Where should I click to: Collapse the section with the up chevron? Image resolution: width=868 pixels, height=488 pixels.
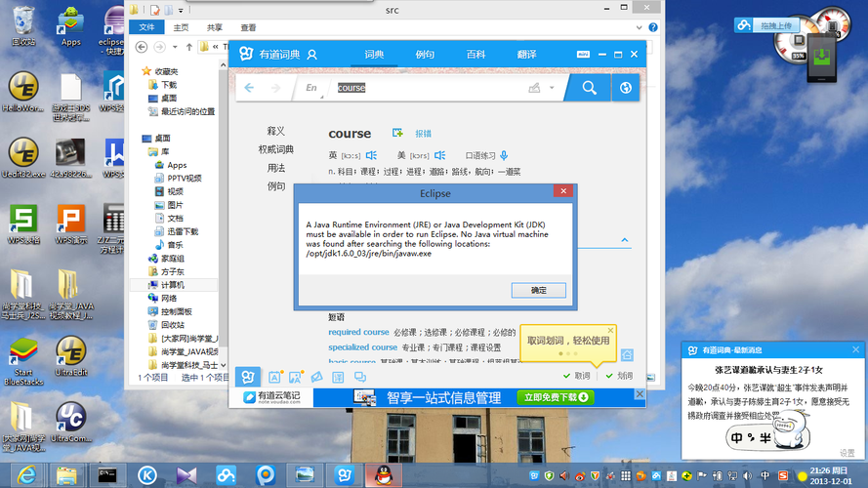point(625,240)
